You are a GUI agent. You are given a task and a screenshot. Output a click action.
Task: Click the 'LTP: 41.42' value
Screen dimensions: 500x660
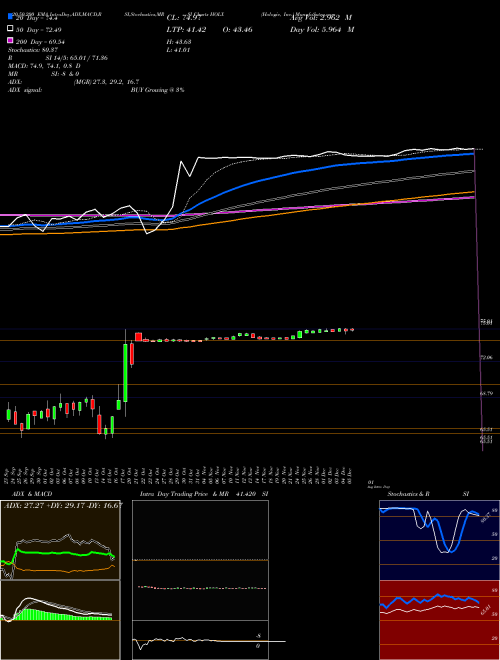186,30
